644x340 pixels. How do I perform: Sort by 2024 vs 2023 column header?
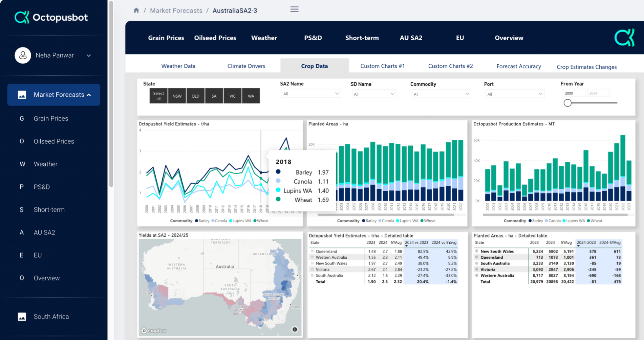click(x=416, y=243)
